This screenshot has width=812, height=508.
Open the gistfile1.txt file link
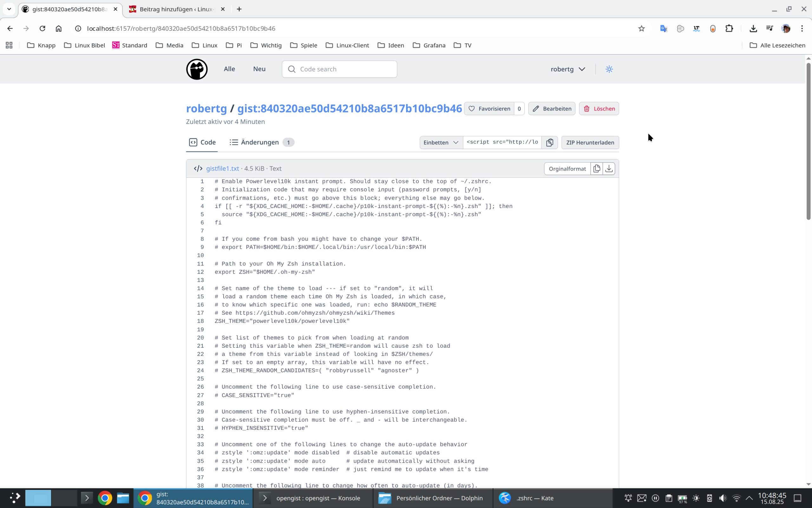[x=223, y=169]
